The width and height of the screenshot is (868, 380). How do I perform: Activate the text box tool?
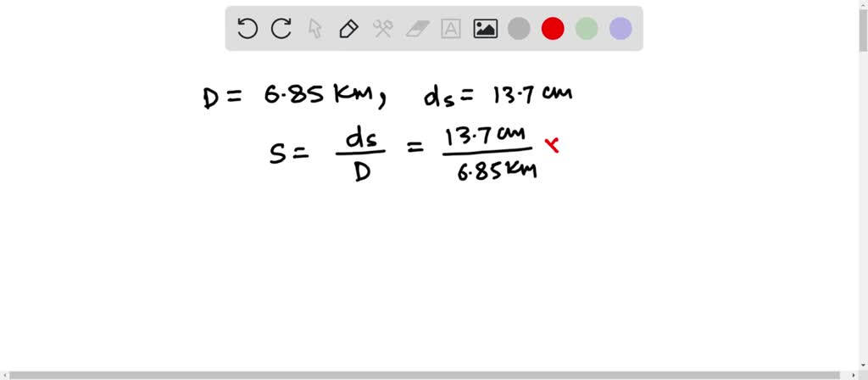451,28
